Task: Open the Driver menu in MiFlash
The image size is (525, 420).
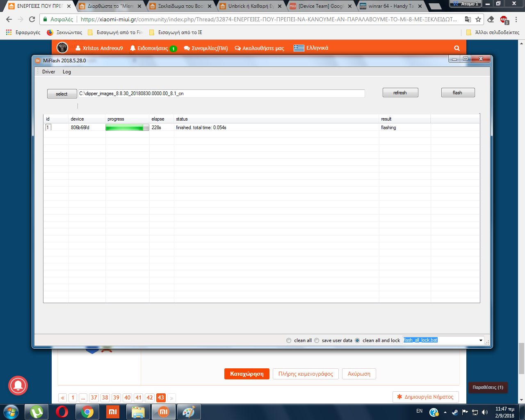Action: pyautogui.click(x=48, y=72)
